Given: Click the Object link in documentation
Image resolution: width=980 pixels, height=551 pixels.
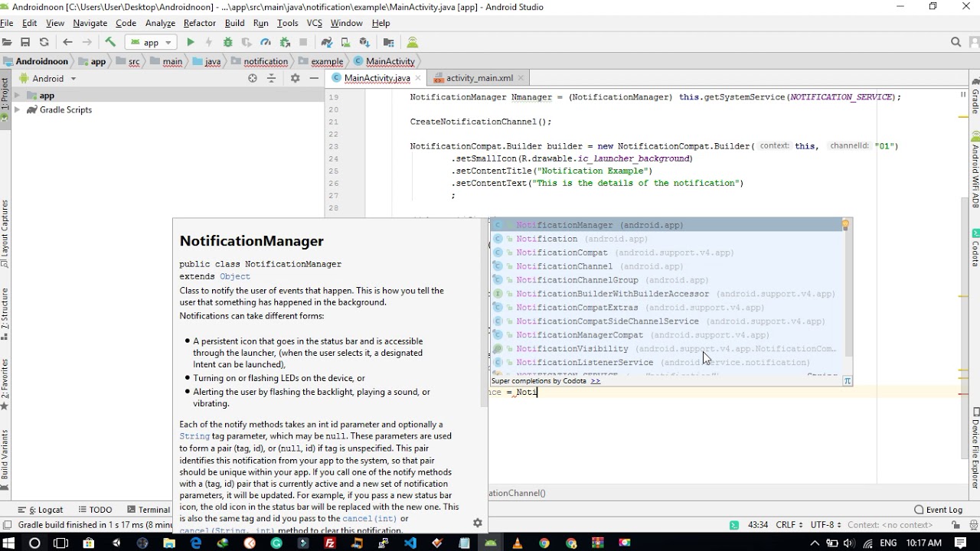Looking at the screenshot, I should click(x=234, y=276).
